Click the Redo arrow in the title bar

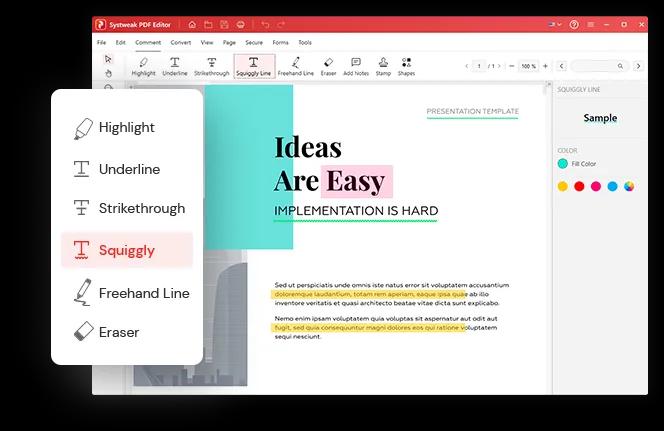pyautogui.click(x=281, y=25)
